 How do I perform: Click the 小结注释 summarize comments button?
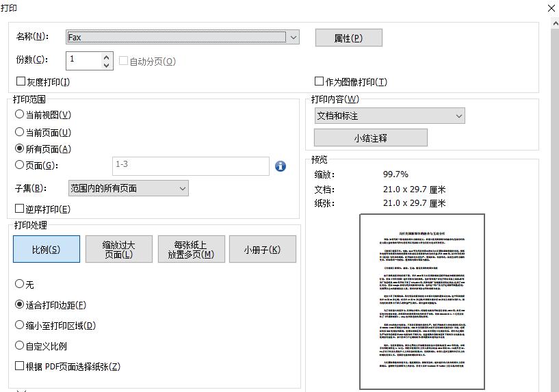click(x=371, y=138)
